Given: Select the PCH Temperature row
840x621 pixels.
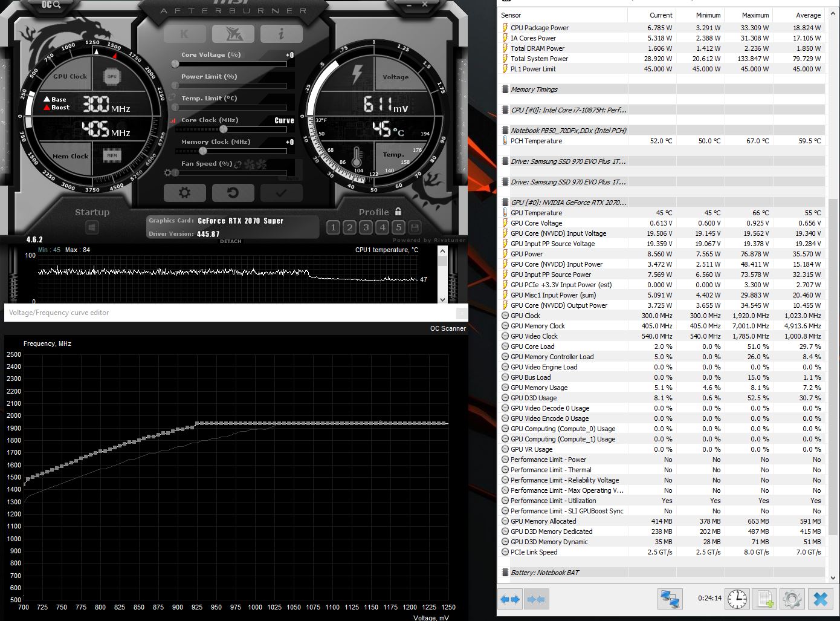Looking at the screenshot, I should (662, 141).
